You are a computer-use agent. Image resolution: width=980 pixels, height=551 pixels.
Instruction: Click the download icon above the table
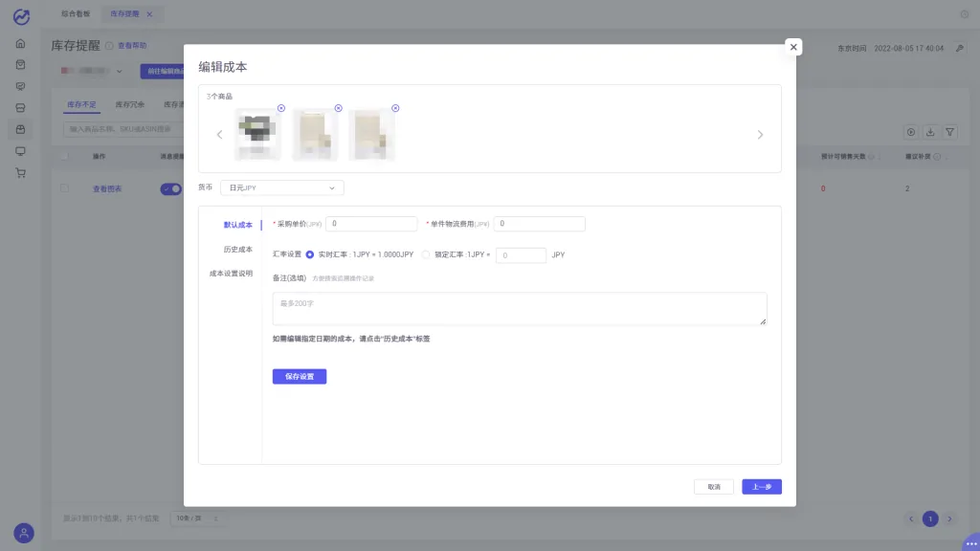coord(930,132)
